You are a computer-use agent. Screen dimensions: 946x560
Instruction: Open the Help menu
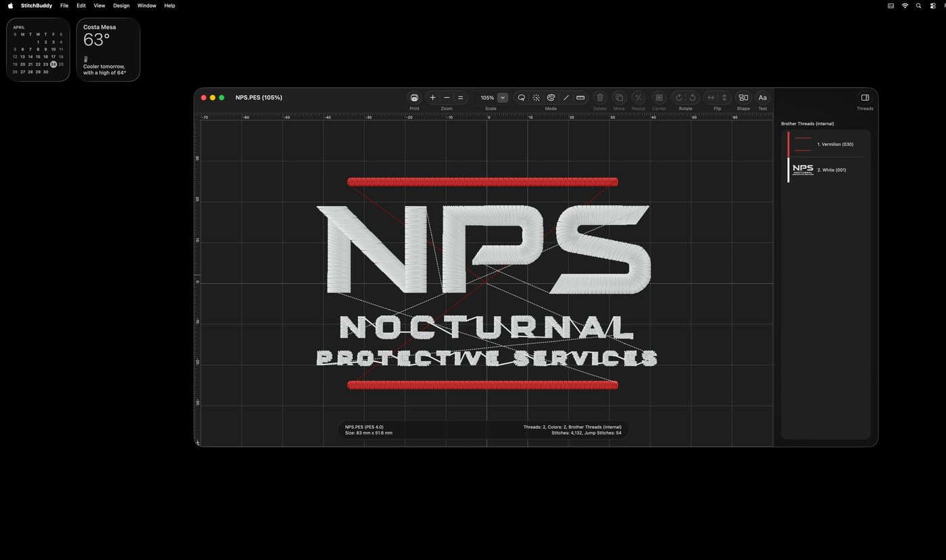[170, 5]
